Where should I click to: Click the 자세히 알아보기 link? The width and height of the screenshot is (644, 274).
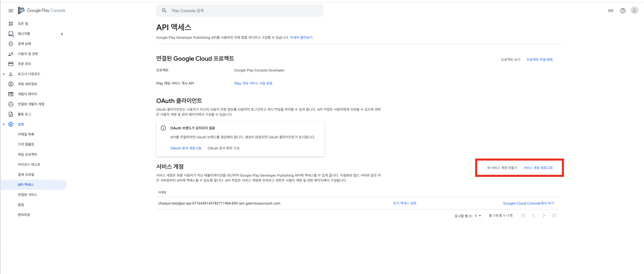click(301, 38)
